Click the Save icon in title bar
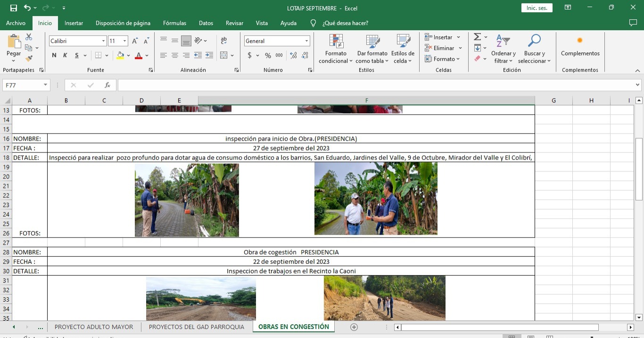644x338 pixels. 13,8
